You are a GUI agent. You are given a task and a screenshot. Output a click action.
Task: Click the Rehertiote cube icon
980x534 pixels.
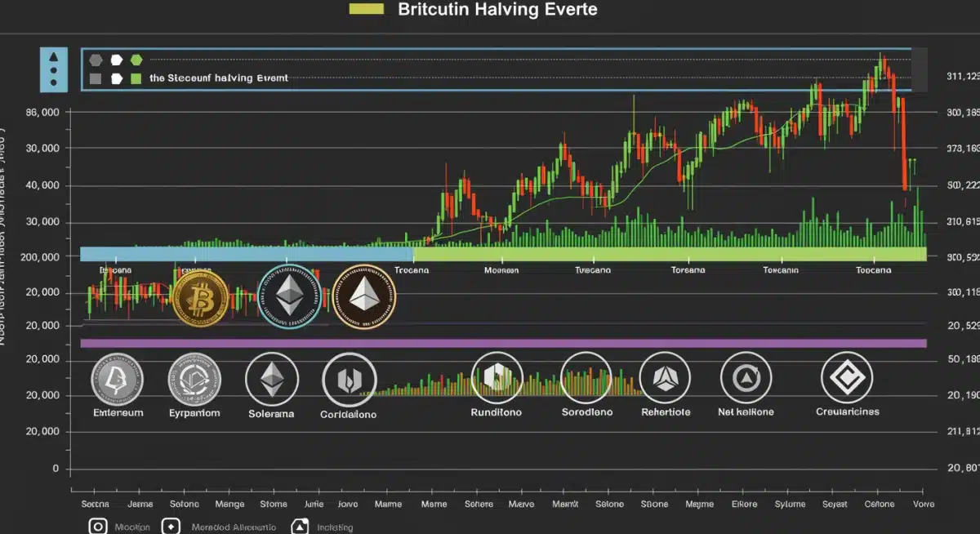coord(665,377)
